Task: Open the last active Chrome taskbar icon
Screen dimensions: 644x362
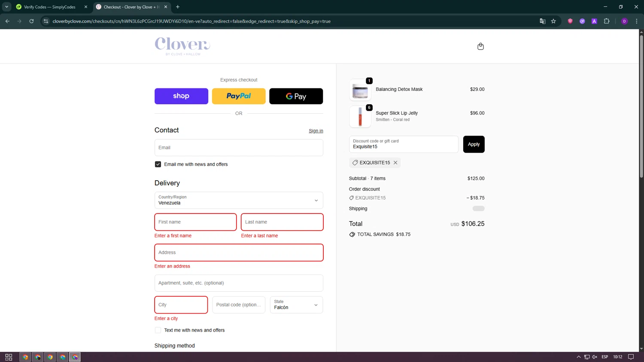Action: pyautogui.click(x=75, y=357)
